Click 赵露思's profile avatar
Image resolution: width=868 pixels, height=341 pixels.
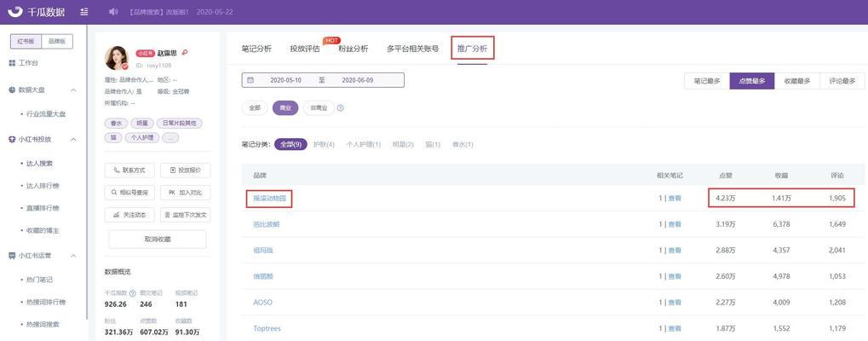point(117,58)
